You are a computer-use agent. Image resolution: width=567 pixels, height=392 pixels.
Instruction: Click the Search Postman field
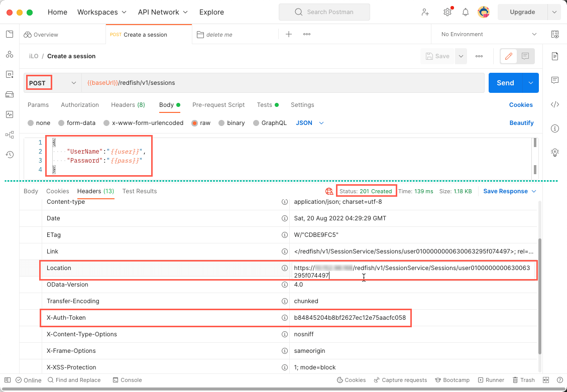coord(324,12)
